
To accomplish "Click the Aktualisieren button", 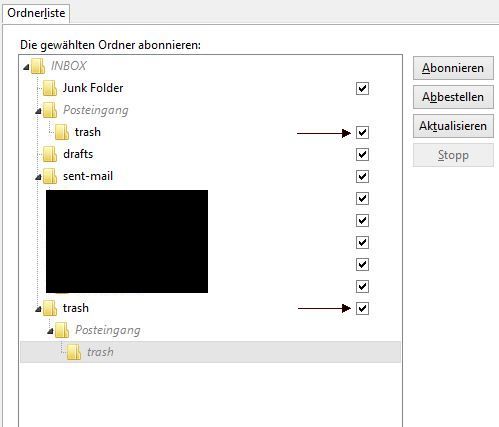I will point(453,126).
